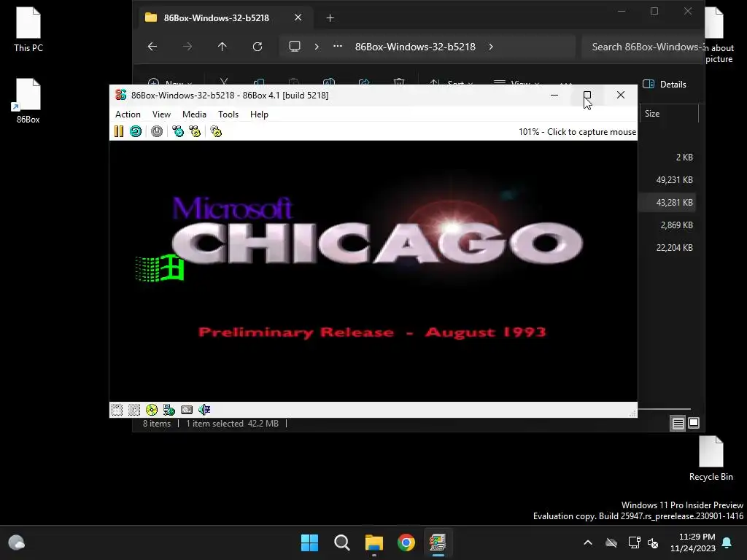
Task: Select the Recycle Bin desktop icon
Action: click(x=711, y=459)
